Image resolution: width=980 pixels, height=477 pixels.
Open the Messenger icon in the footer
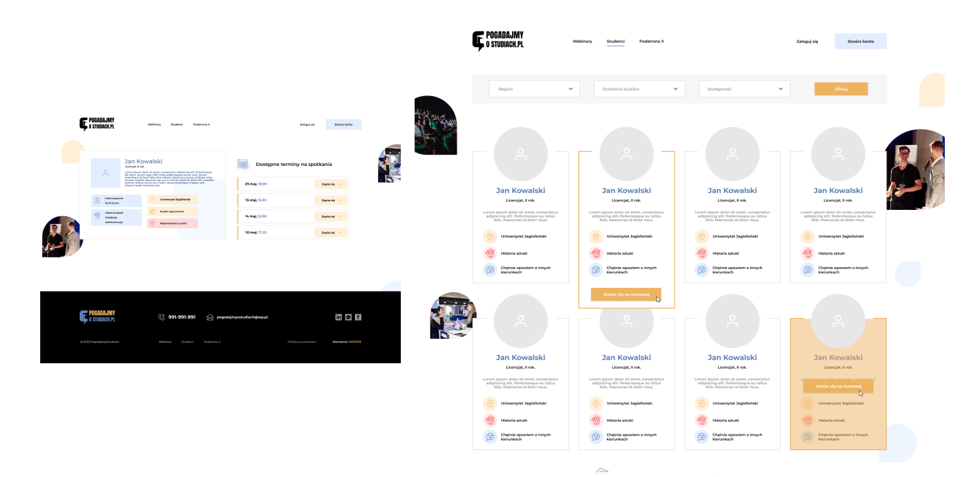click(x=348, y=317)
